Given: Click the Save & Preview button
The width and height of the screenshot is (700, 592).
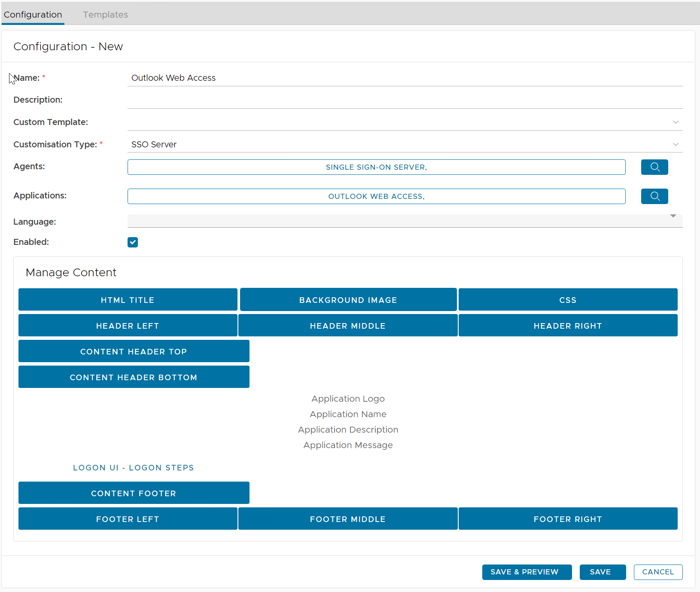Looking at the screenshot, I should pyautogui.click(x=527, y=572).
